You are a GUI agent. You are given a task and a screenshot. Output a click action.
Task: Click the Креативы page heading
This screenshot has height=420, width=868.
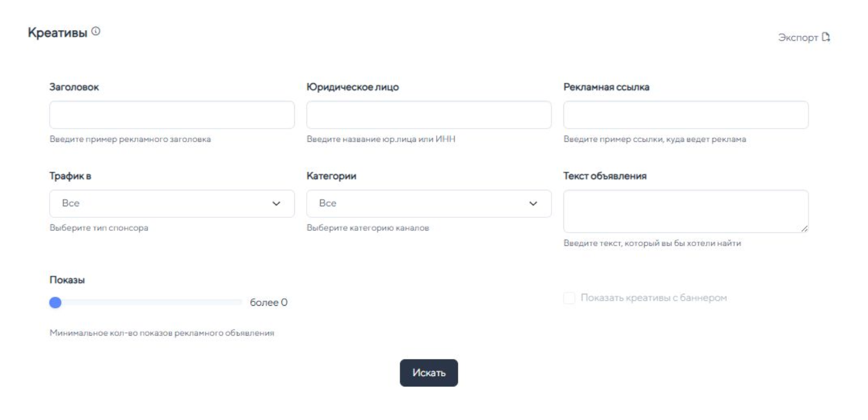tap(57, 33)
